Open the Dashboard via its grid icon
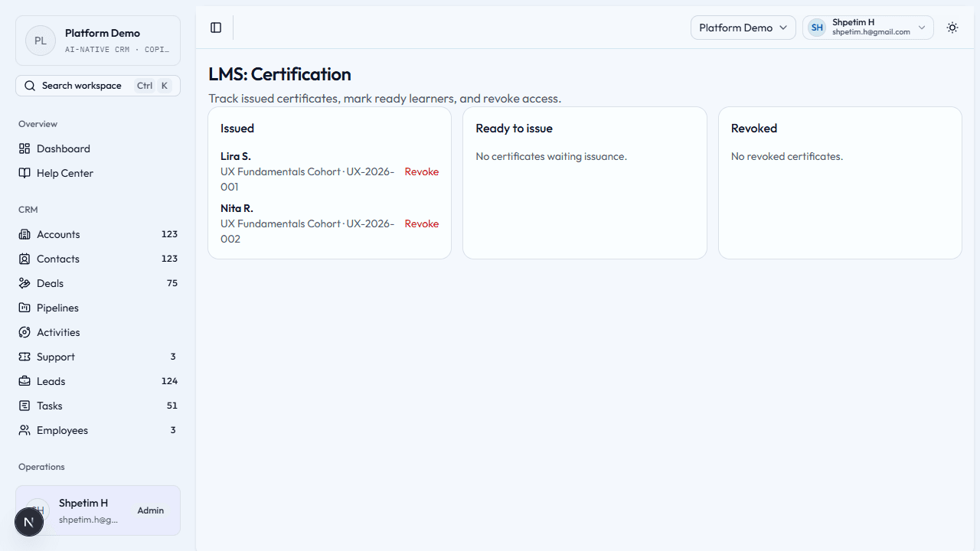The image size is (980, 551). tap(24, 148)
